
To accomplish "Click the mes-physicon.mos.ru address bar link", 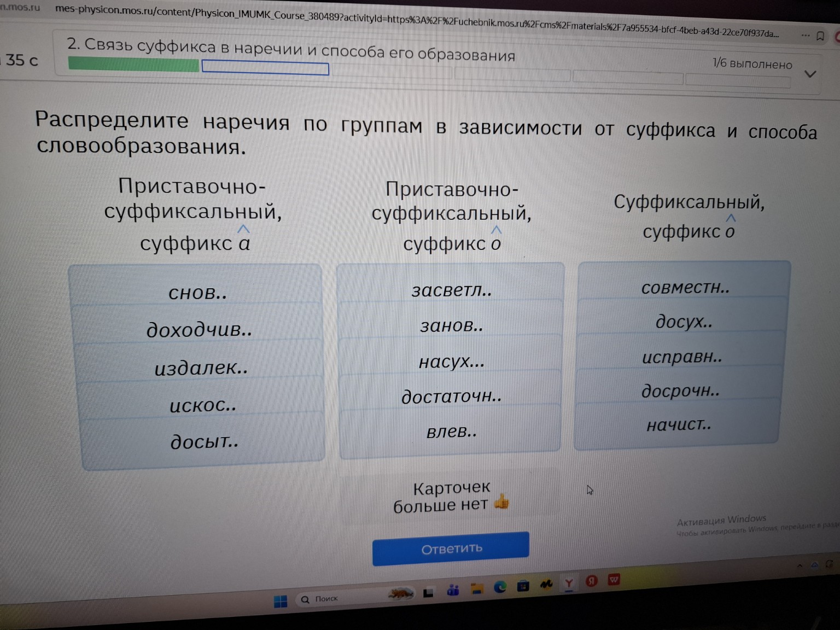I will (219, 17).
